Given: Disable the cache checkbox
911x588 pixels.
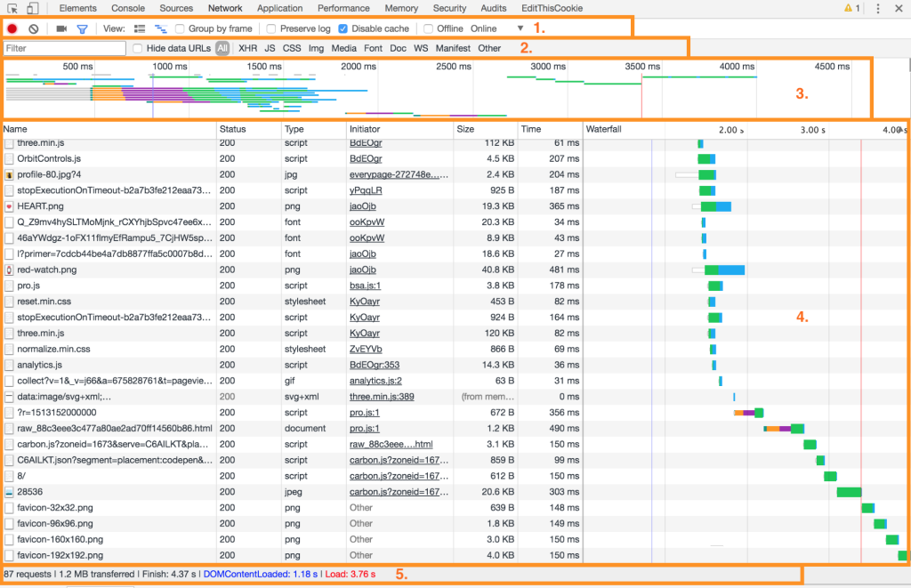Looking at the screenshot, I should click(342, 28).
